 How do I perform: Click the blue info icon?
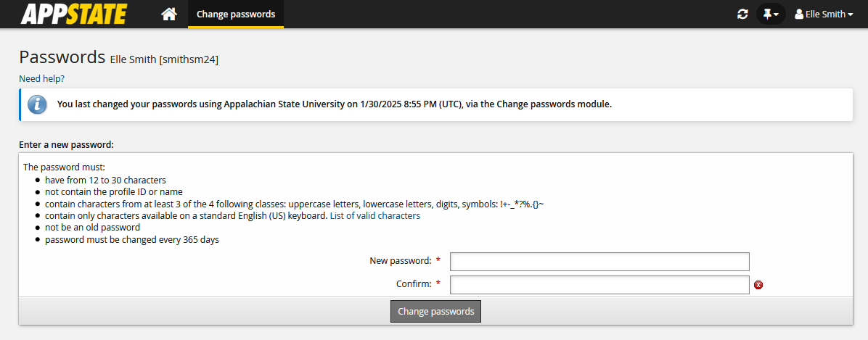[x=37, y=104]
